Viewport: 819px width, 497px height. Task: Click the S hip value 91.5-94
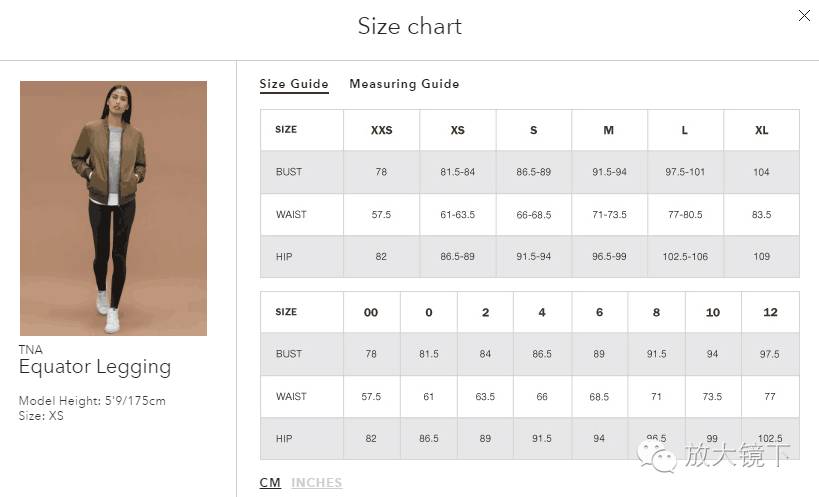(533, 256)
